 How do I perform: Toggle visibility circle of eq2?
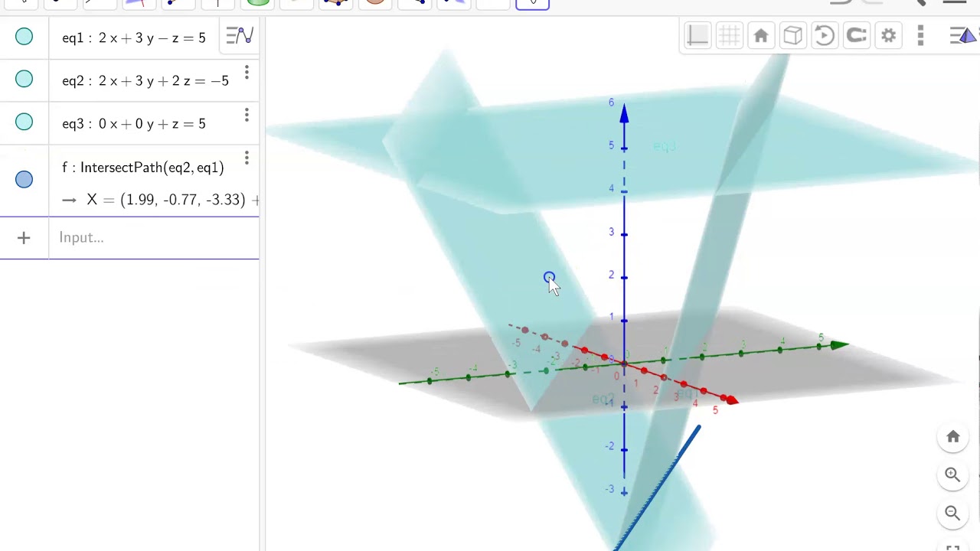(24, 79)
